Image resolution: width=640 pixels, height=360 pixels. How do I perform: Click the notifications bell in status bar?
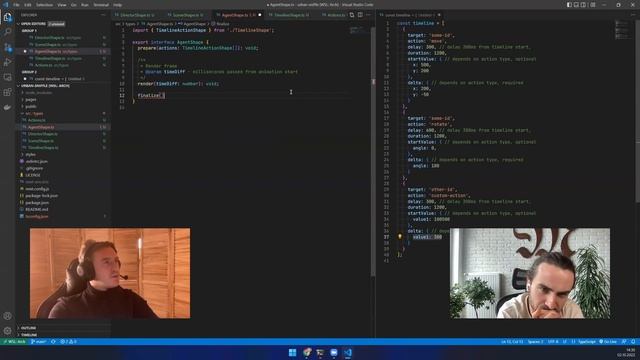click(x=633, y=342)
